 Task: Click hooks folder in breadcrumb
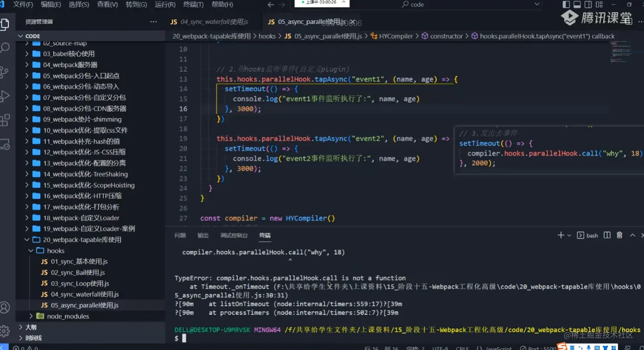[267, 36]
